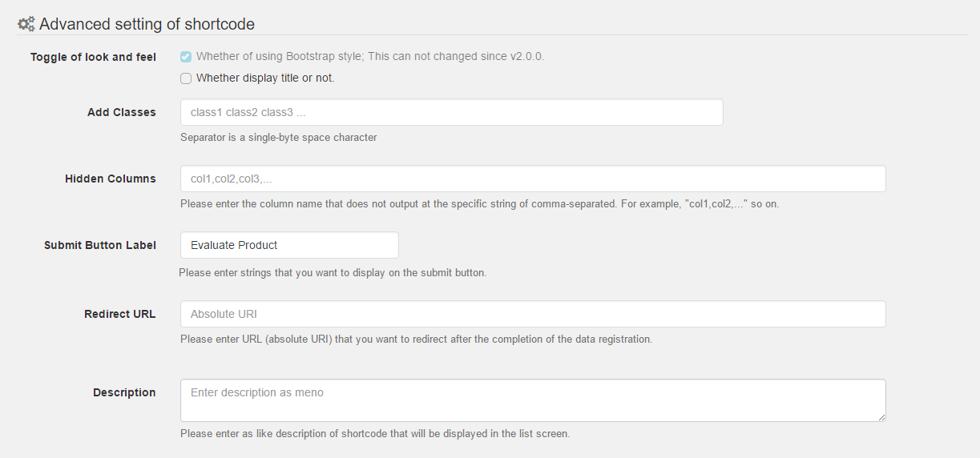Click the single-byte space separator hint
The width and height of the screenshot is (980, 458).
pos(278,137)
